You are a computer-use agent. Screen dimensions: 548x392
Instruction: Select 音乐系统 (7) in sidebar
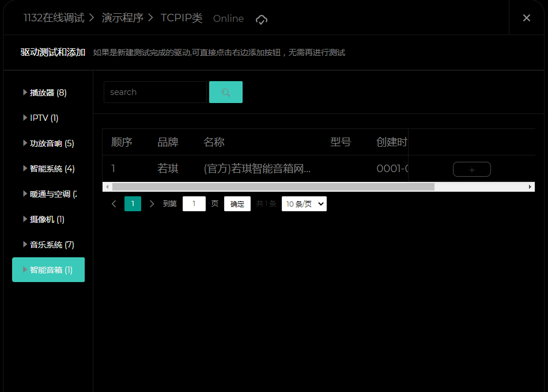[x=52, y=245]
